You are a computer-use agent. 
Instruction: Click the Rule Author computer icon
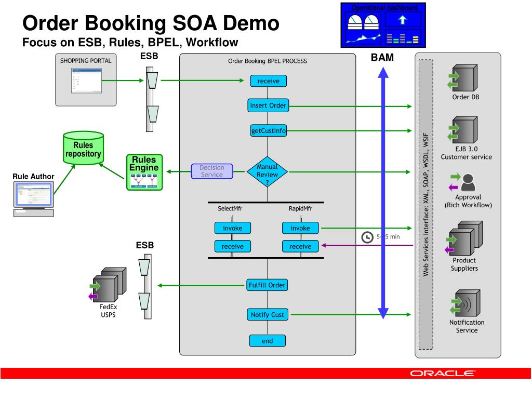coord(34,199)
